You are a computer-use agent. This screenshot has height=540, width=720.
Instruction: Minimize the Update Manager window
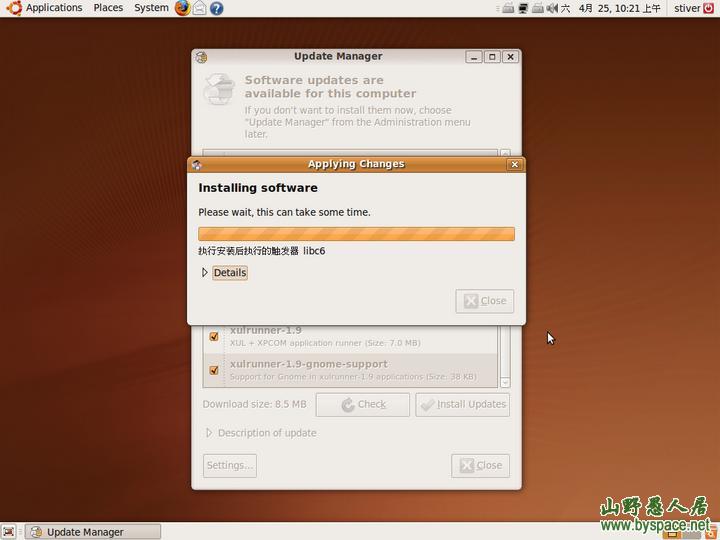click(x=474, y=57)
